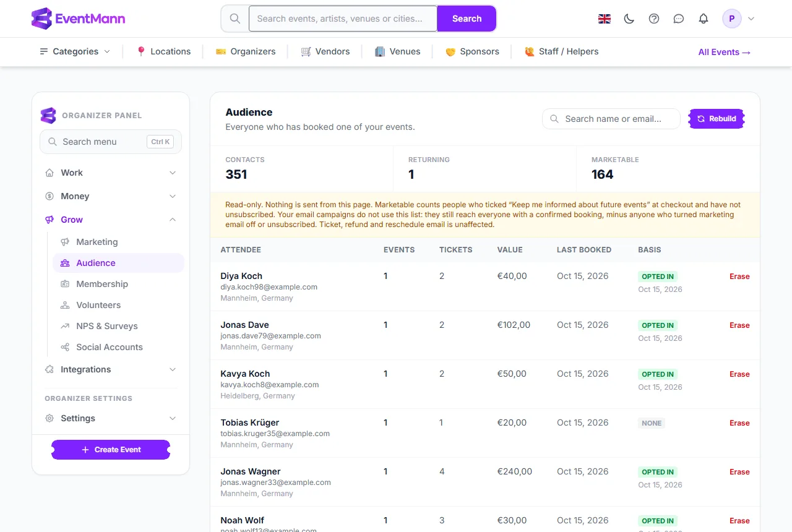
Task: Click the Jonas Wagner attendee name
Action: 251,471
